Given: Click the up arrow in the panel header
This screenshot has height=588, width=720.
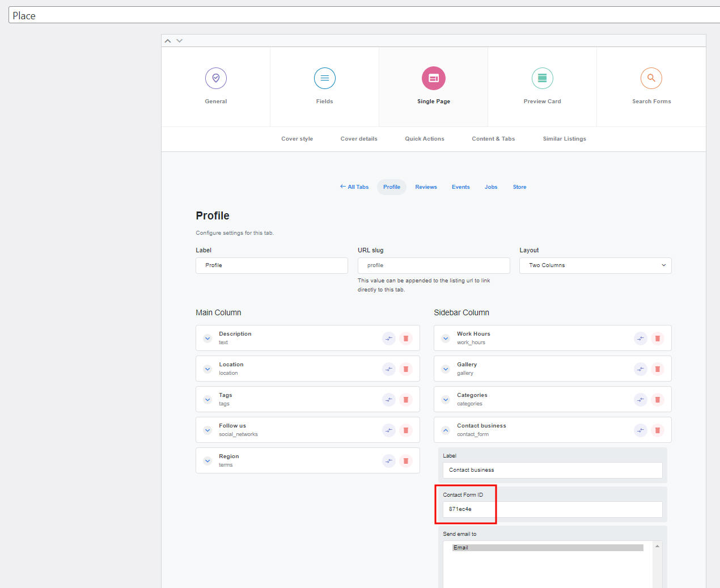Looking at the screenshot, I should 168,41.
